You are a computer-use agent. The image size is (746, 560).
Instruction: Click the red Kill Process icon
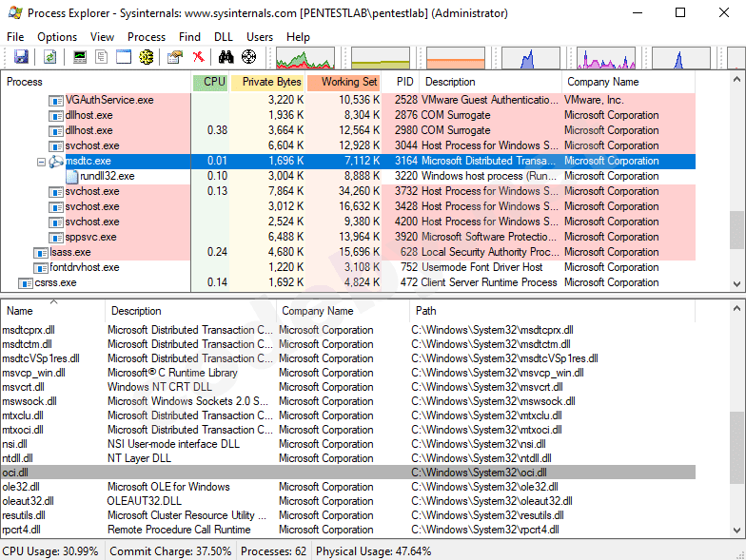point(198,57)
